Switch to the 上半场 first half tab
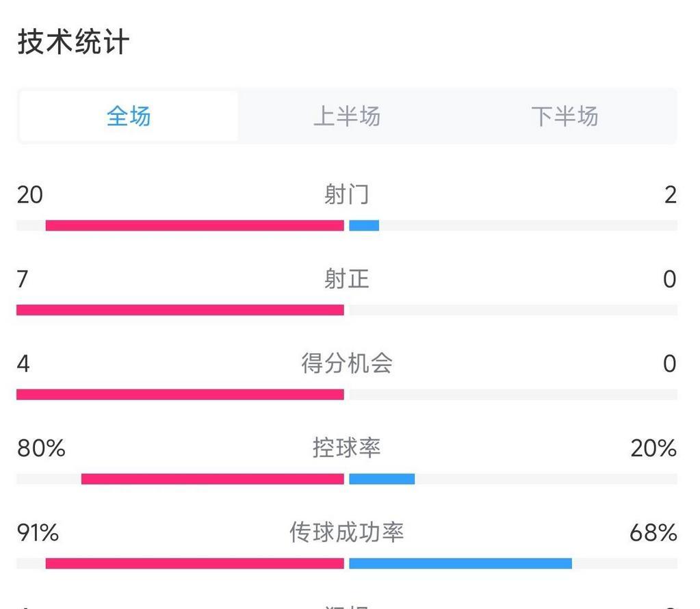Image resolution: width=700 pixels, height=609 pixels. (x=347, y=116)
